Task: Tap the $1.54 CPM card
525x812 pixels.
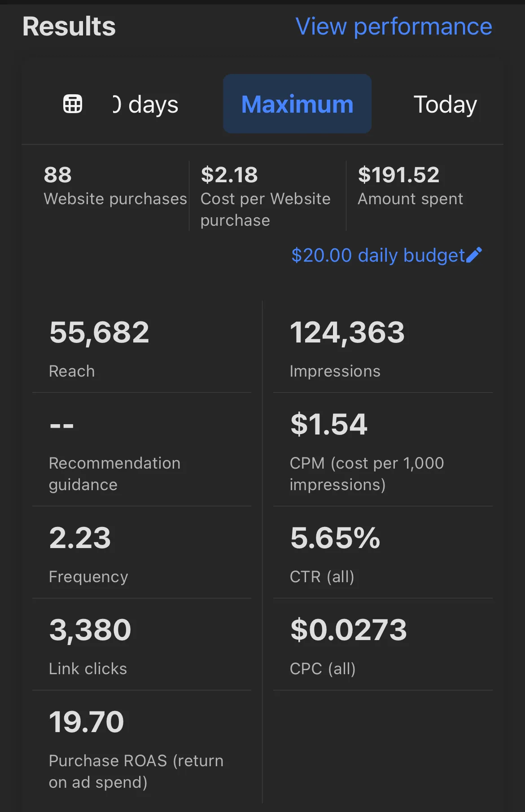Action: point(382,450)
